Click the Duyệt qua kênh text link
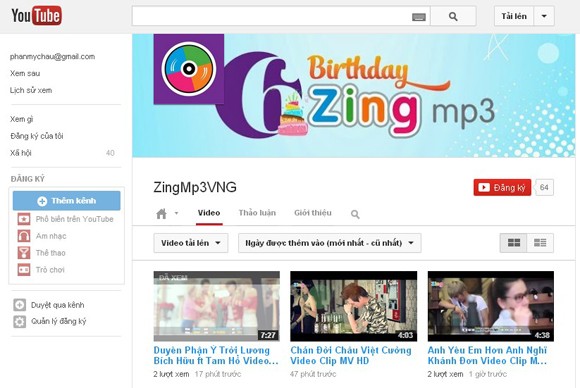580x388 pixels. coord(58,305)
